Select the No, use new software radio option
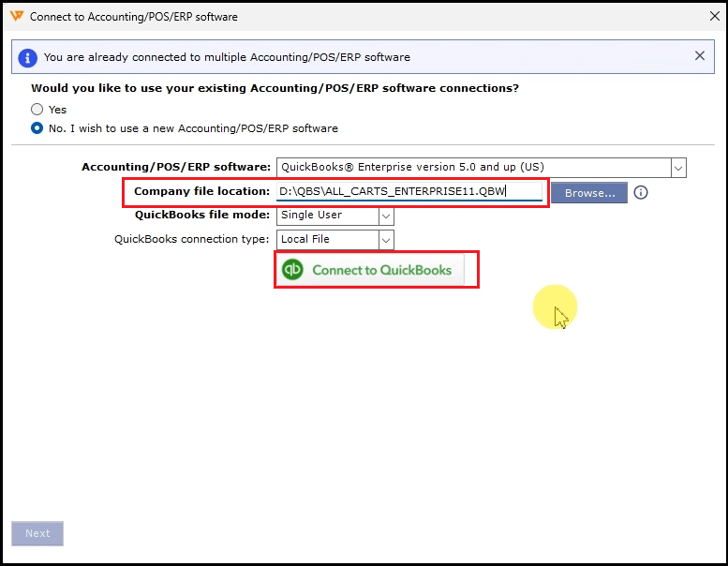This screenshot has width=728, height=566. click(x=37, y=128)
